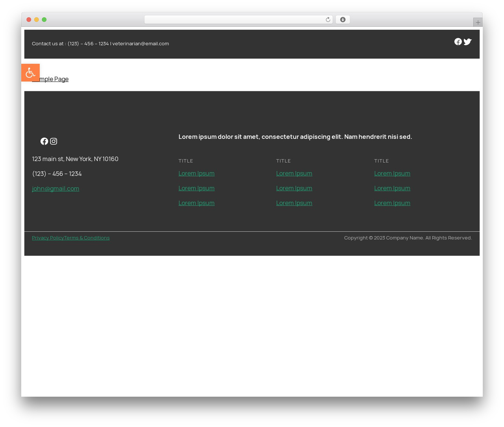Viewport: 504px width, 427px height.
Task: Click the john@gmail.com email link
Action: pyautogui.click(x=56, y=189)
